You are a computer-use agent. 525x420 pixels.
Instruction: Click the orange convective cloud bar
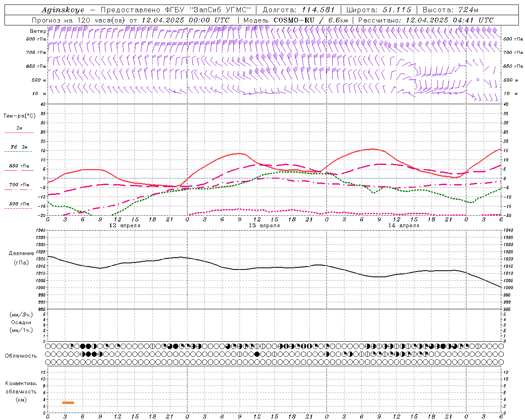tap(68, 403)
